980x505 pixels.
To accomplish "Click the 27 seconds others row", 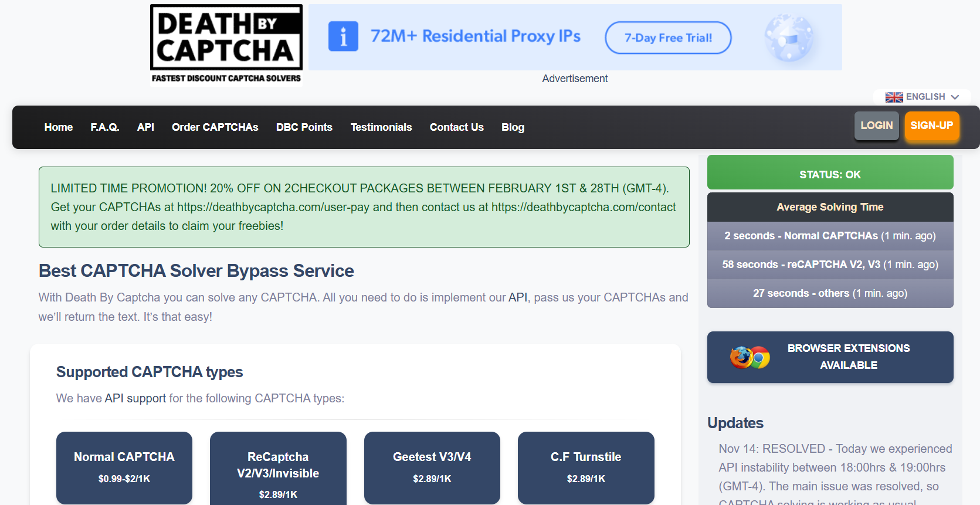I will point(830,293).
